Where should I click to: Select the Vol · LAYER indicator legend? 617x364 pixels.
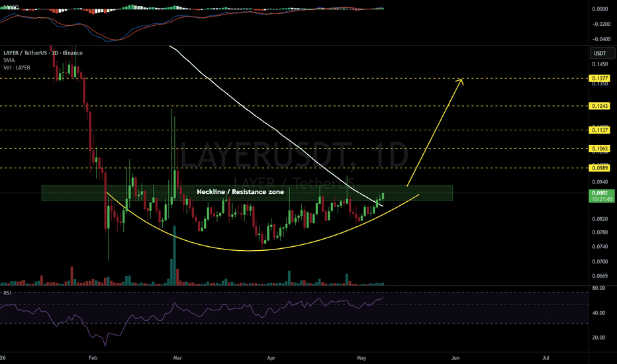pyautogui.click(x=17, y=68)
